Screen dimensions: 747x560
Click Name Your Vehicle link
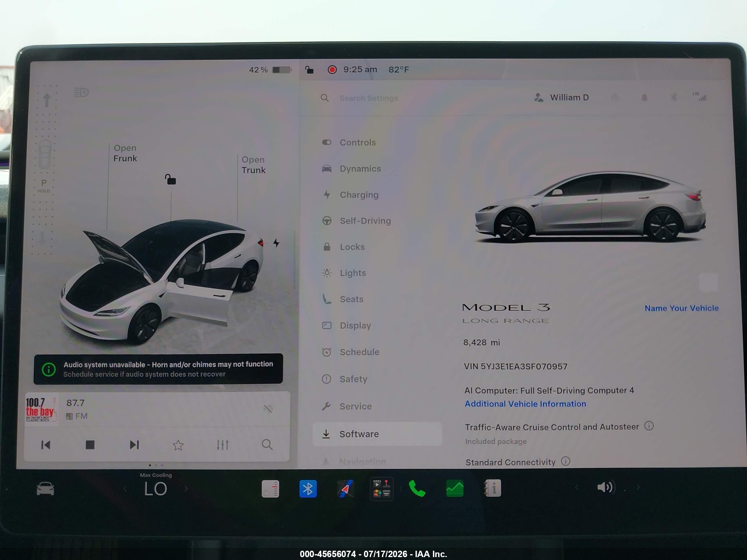(681, 308)
